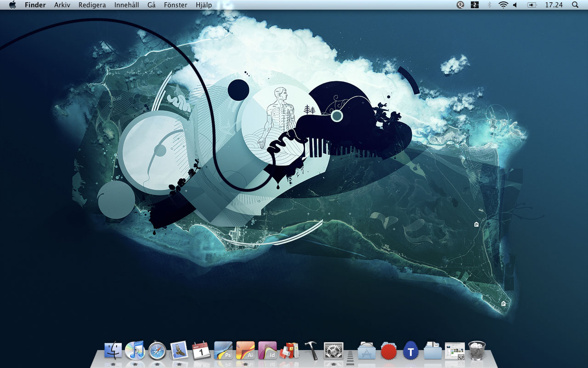Open the Mail stamp icon
Image resolution: width=588 pixels, height=368 pixels.
179,351
